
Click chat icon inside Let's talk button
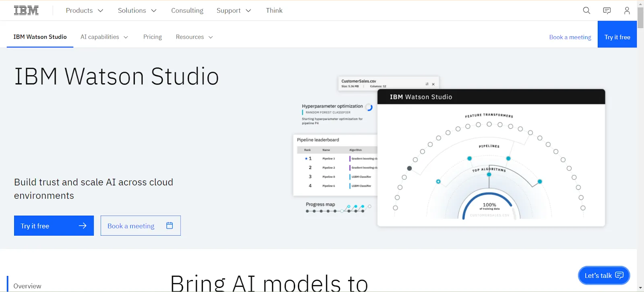point(619,275)
